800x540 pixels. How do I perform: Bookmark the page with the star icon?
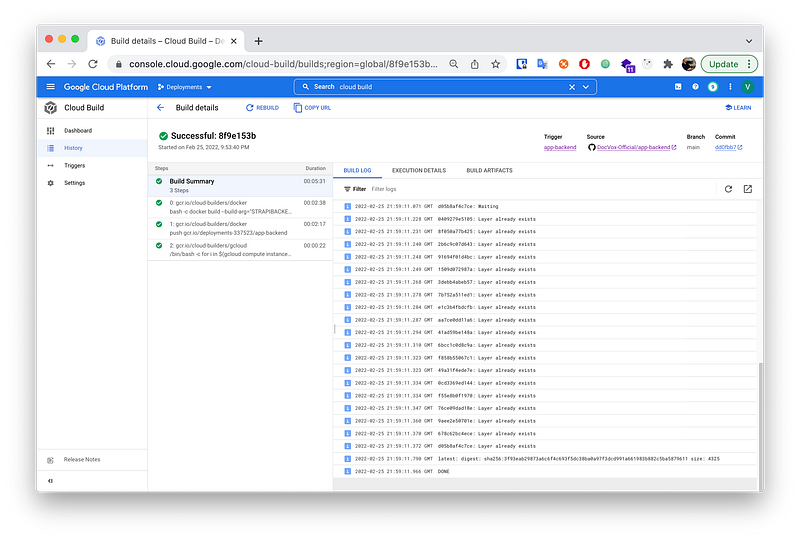tap(495, 64)
